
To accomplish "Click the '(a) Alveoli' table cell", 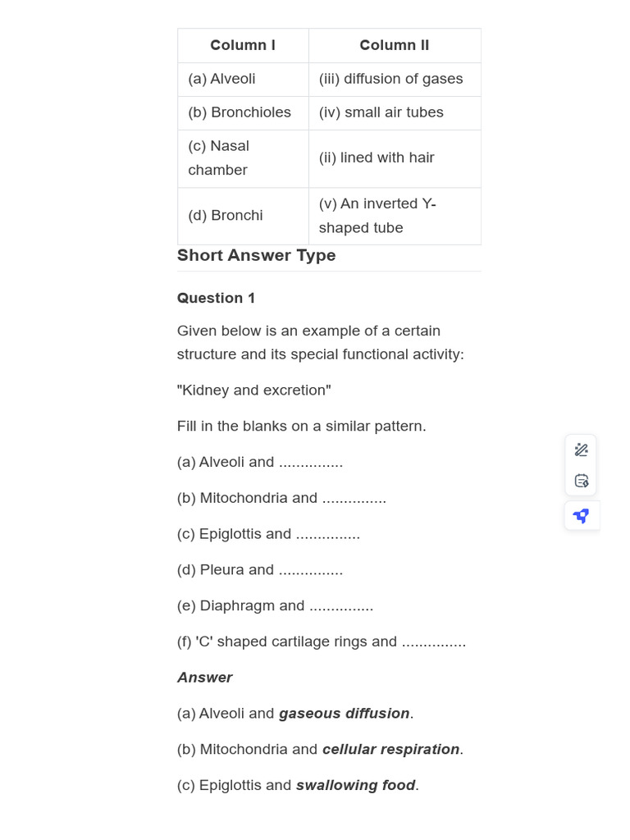I will (x=222, y=79).
